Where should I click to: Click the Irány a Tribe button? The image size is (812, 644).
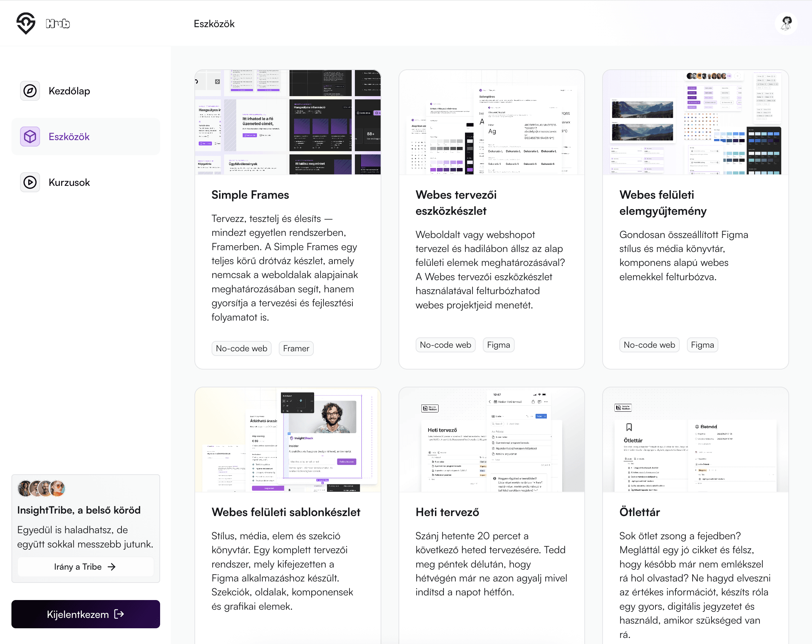[x=86, y=567]
